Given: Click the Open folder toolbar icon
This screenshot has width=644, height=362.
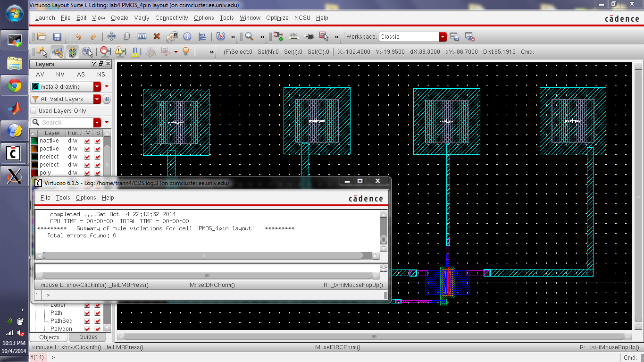Looking at the screenshot, I should point(42,36).
